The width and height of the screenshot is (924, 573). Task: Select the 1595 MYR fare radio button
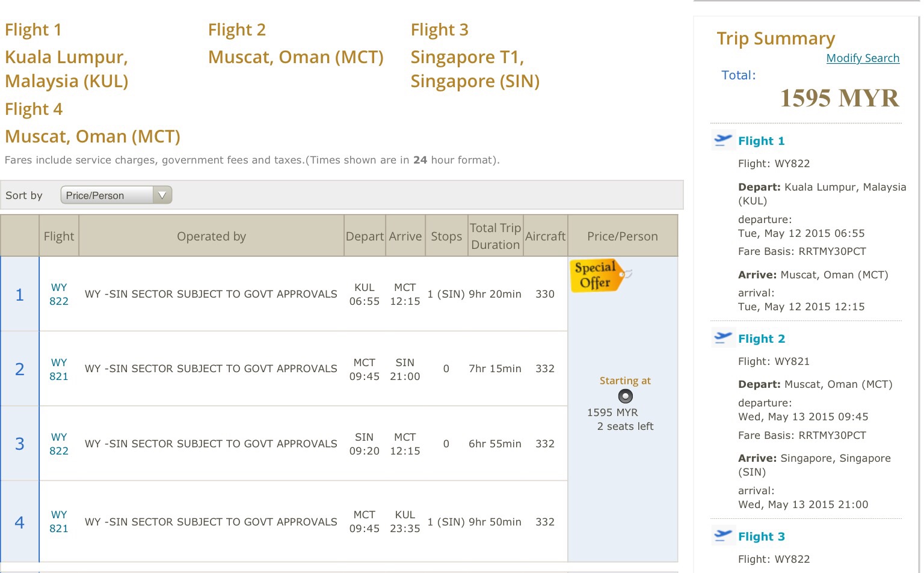(x=626, y=396)
